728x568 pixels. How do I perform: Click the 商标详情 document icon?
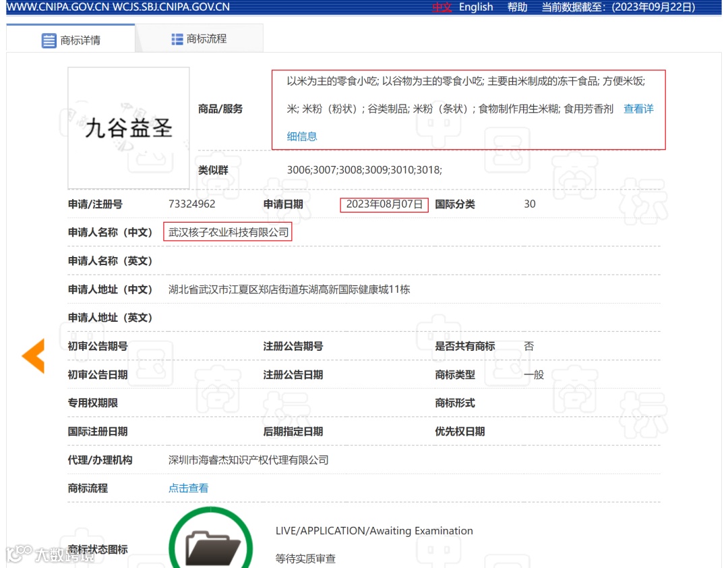[49, 40]
